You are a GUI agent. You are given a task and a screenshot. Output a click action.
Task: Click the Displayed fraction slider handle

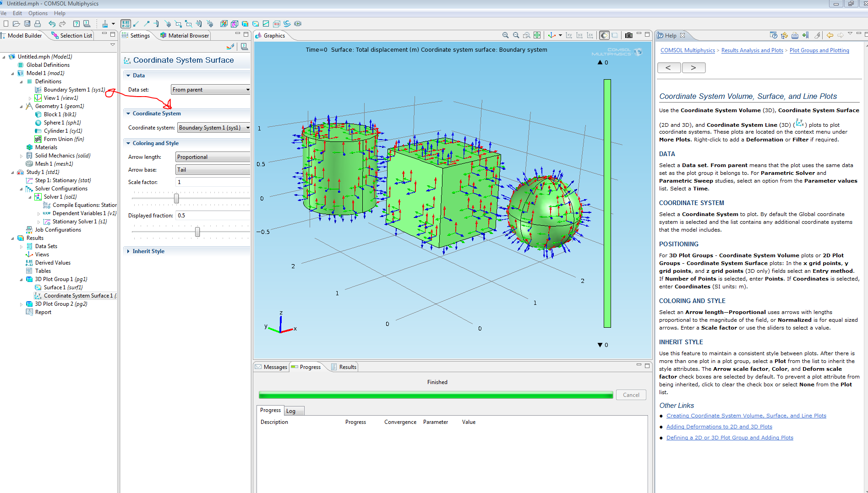coord(197,232)
